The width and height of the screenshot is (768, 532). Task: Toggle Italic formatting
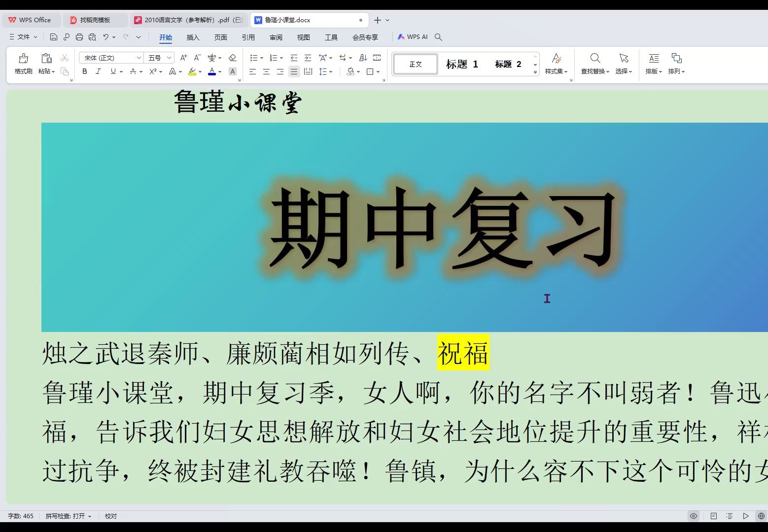(98, 71)
